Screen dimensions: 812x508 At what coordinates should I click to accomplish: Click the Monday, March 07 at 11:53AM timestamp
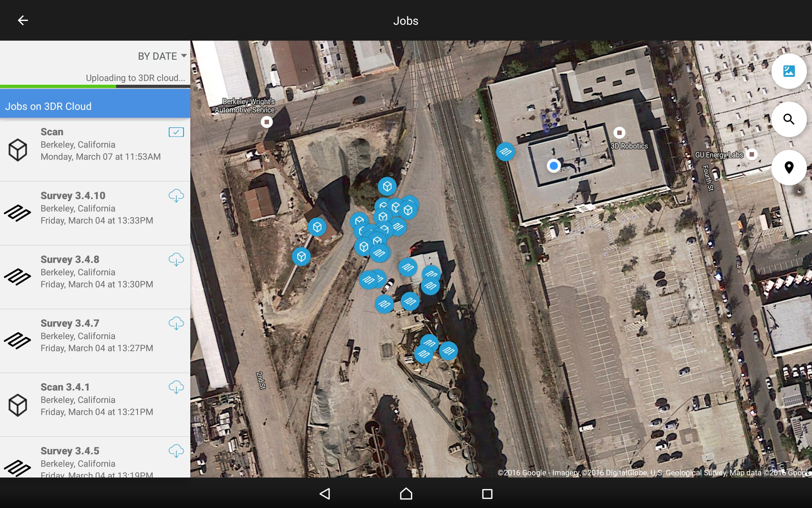[x=101, y=157]
